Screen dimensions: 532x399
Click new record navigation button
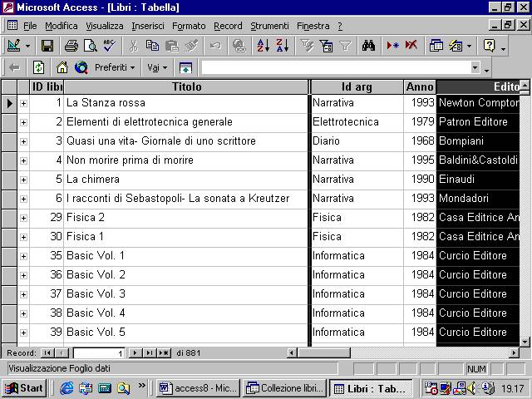click(x=164, y=352)
